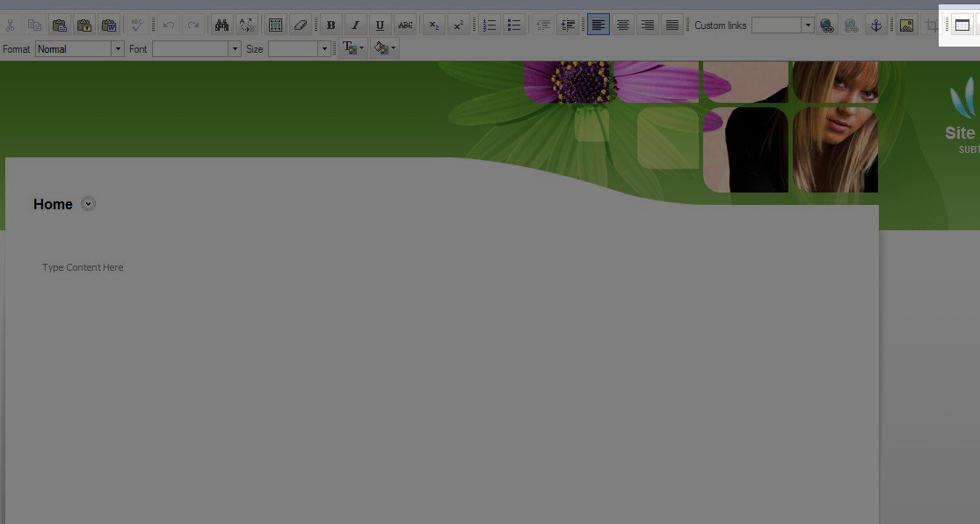This screenshot has width=980, height=524.
Task: Click the Home page title
Action: pyautogui.click(x=53, y=204)
